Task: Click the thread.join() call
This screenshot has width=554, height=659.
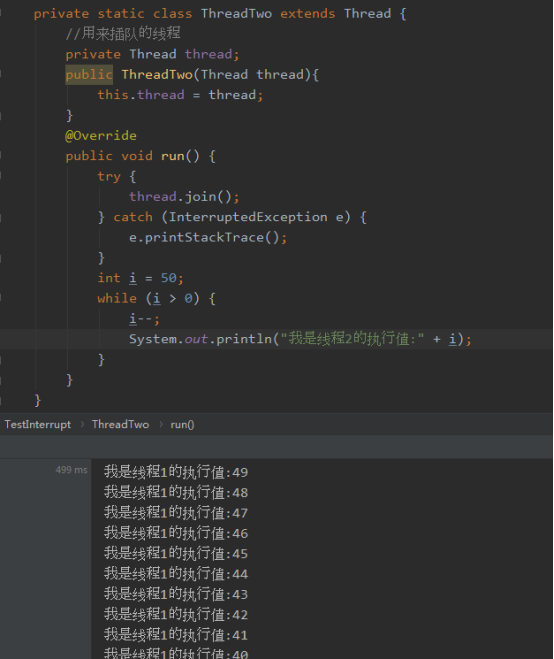Action: 184,197
